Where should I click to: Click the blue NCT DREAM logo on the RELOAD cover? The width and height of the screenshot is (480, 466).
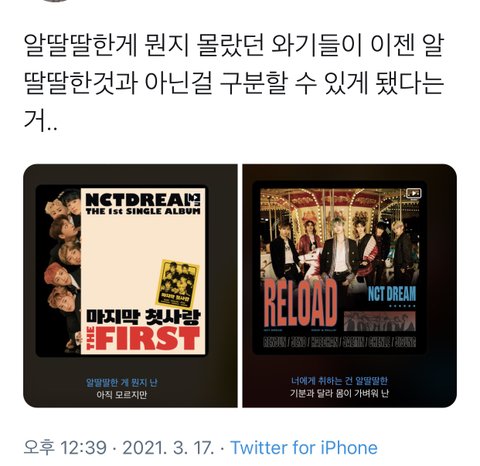[392, 294]
